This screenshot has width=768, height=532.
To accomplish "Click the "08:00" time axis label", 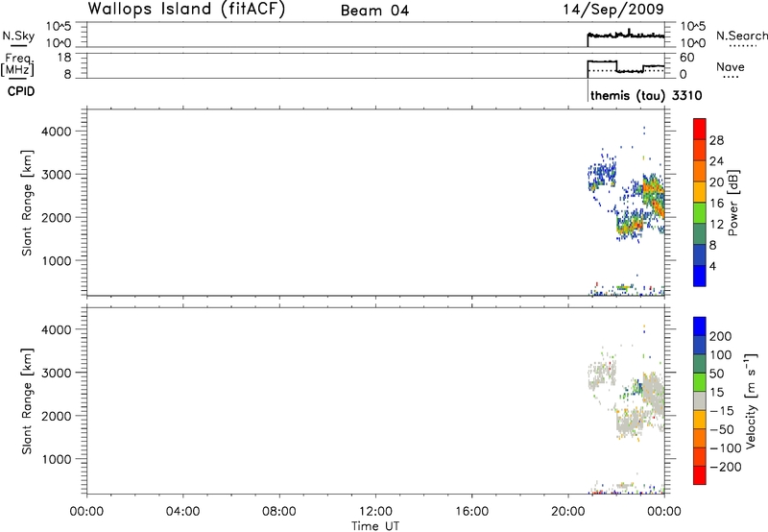I will (278, 512).
